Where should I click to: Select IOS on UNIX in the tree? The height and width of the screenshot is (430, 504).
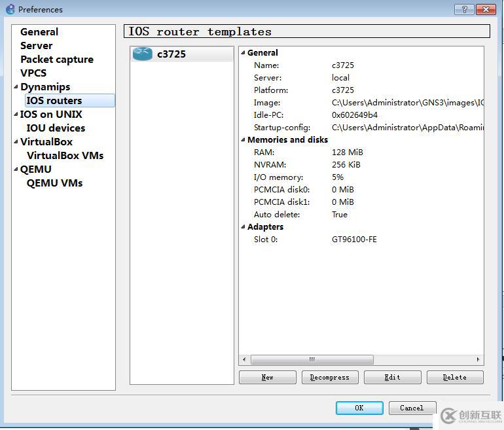coord(51,114)
